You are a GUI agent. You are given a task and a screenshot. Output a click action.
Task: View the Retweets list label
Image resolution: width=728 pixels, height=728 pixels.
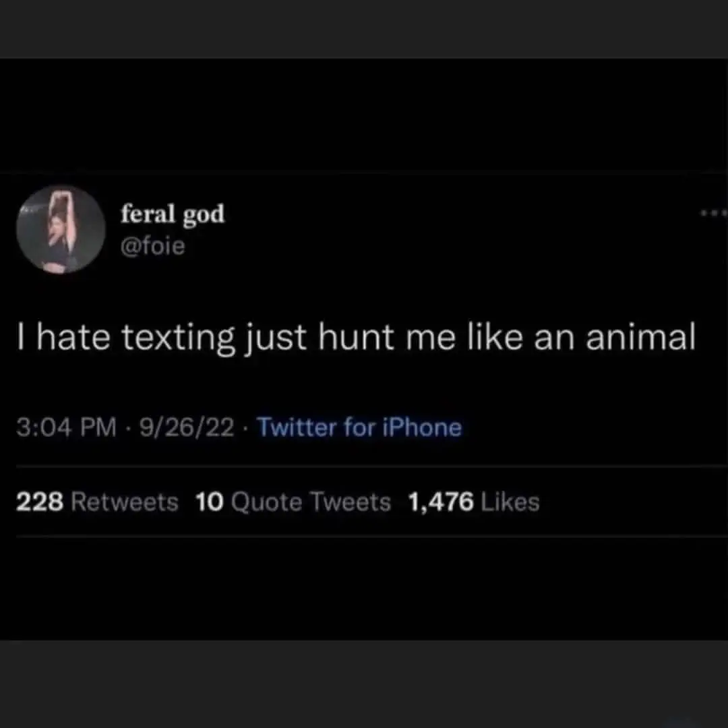point(125,502)
